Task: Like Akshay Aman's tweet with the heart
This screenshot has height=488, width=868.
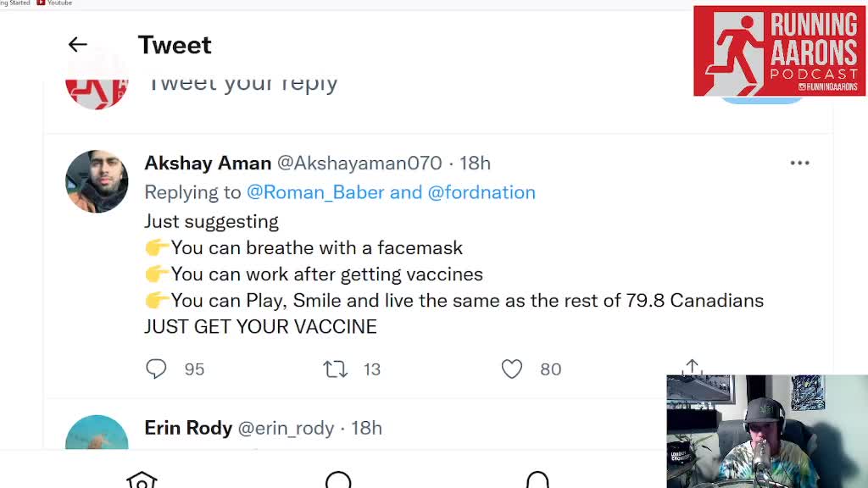Action: (512, 369)
